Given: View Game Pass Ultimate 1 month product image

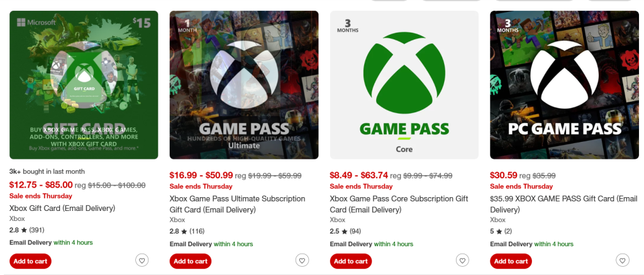Looking at the screenshot, I should click(244, 85).
